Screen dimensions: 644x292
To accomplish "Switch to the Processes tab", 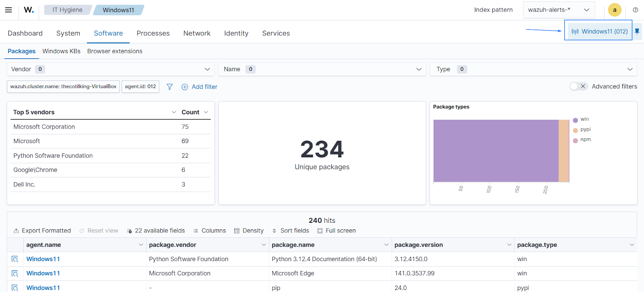I will [153, 33].
